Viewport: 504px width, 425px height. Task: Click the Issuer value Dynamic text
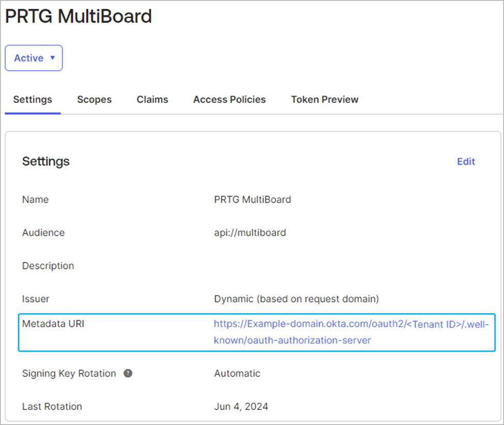[296, 299]
